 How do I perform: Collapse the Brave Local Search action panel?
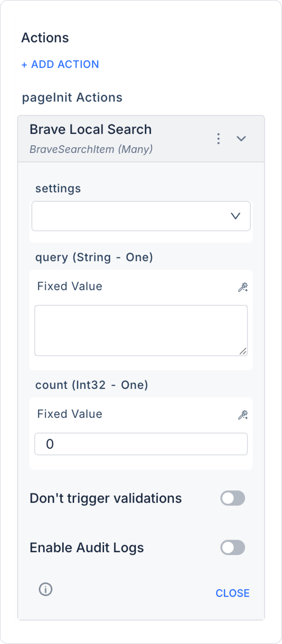tap(241, 139)
